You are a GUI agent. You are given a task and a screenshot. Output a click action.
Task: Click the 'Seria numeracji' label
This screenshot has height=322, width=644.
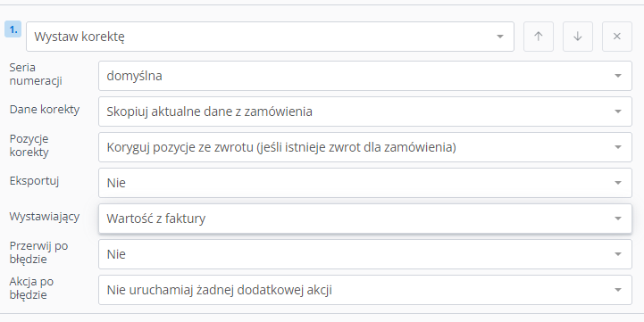point(36,74)
